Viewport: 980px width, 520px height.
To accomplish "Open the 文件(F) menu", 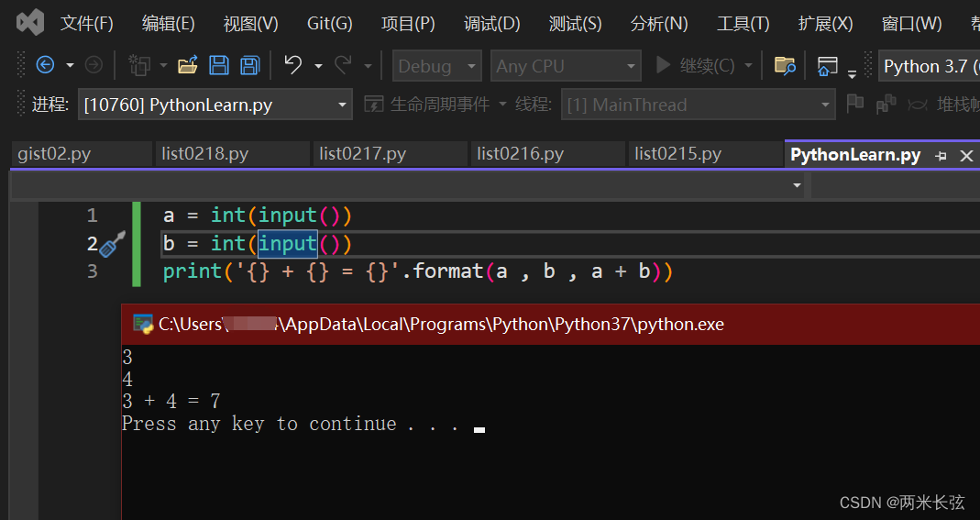I will coord(87,24).
